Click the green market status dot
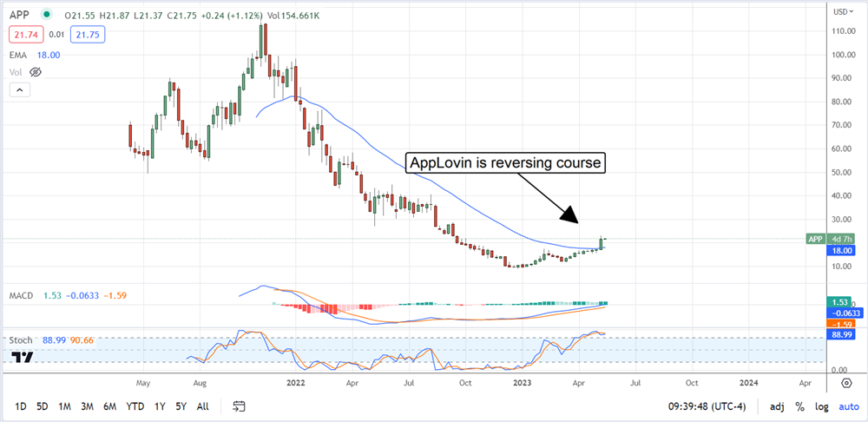Screen dimensions: 868x422 tap(47, 15)
